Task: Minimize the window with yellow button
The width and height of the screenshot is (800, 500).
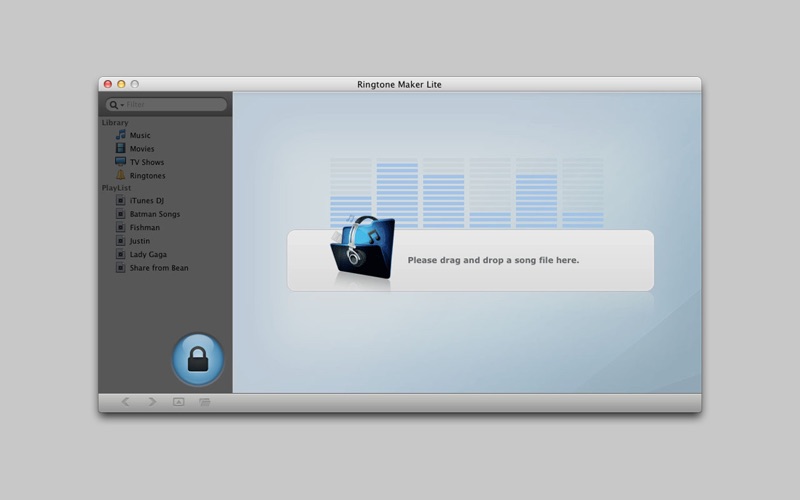Action: click(121, 84)
